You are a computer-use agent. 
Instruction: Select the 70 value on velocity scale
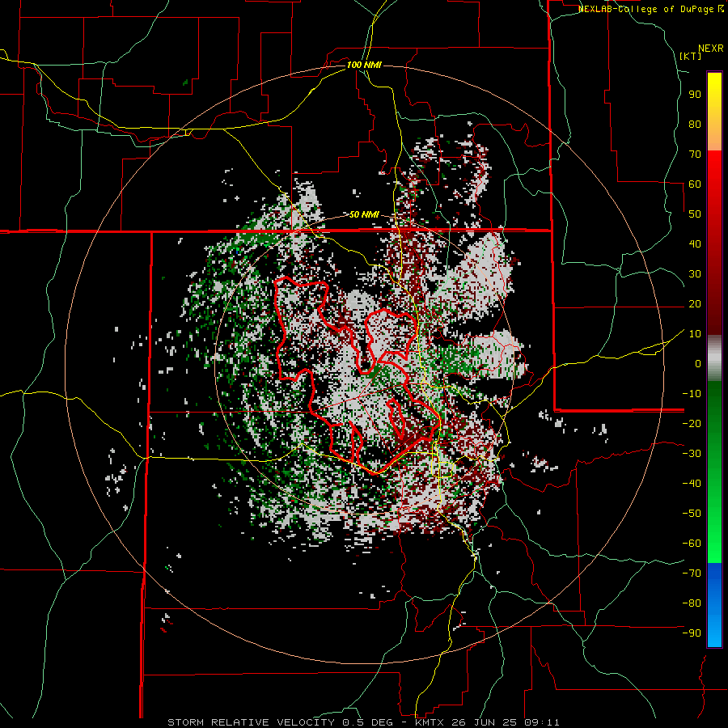[x=695, y=154]
